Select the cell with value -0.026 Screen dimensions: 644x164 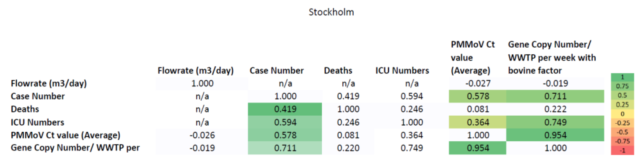pos(202,135)
